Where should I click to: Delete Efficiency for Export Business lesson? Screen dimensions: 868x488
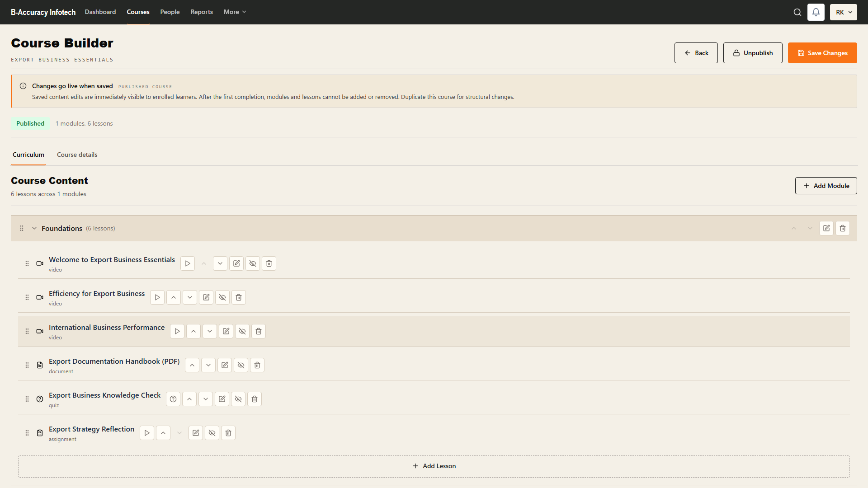pyautogui.click(x=239, y=297)
